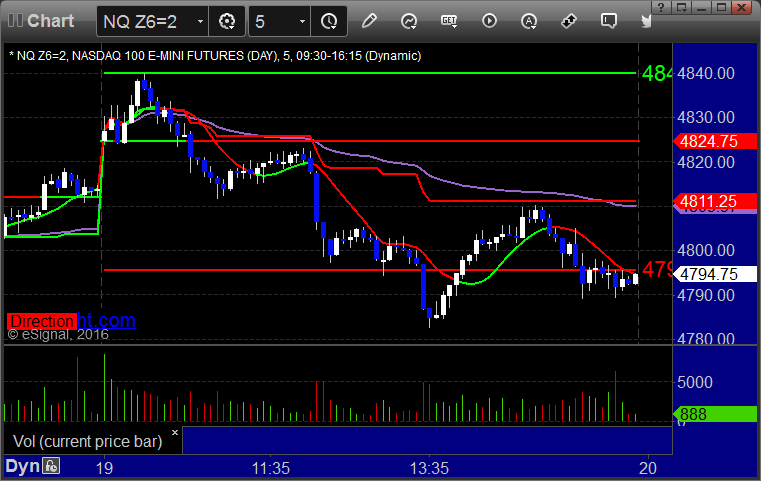Click the help question mark button
The height and width of the screenshot is (481, 761).
click(x=661, y=7)
